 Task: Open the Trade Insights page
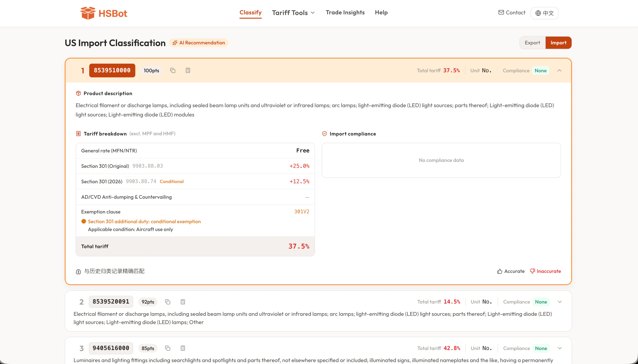345,12
